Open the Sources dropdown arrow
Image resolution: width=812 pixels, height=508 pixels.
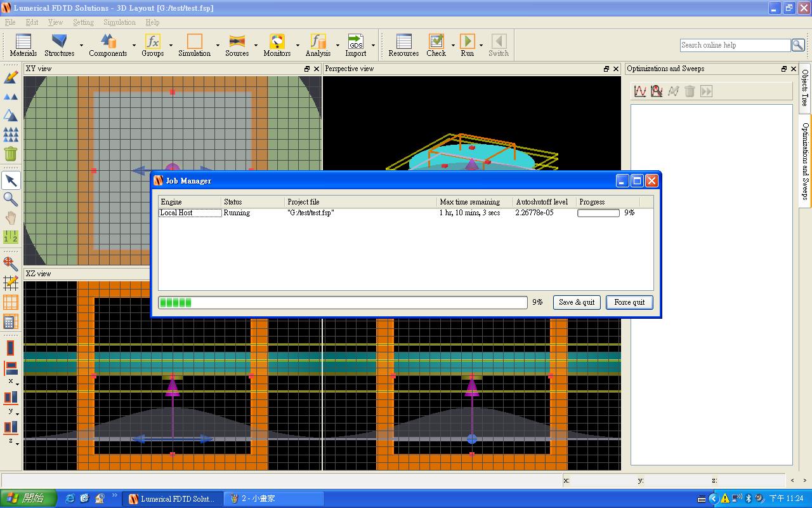coord(256,45)
